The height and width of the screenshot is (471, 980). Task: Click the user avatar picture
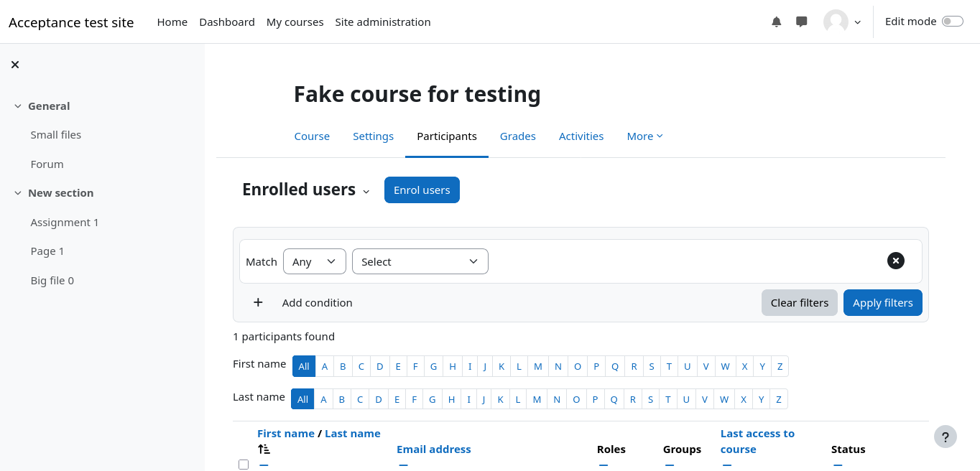[x=836, y=22]
